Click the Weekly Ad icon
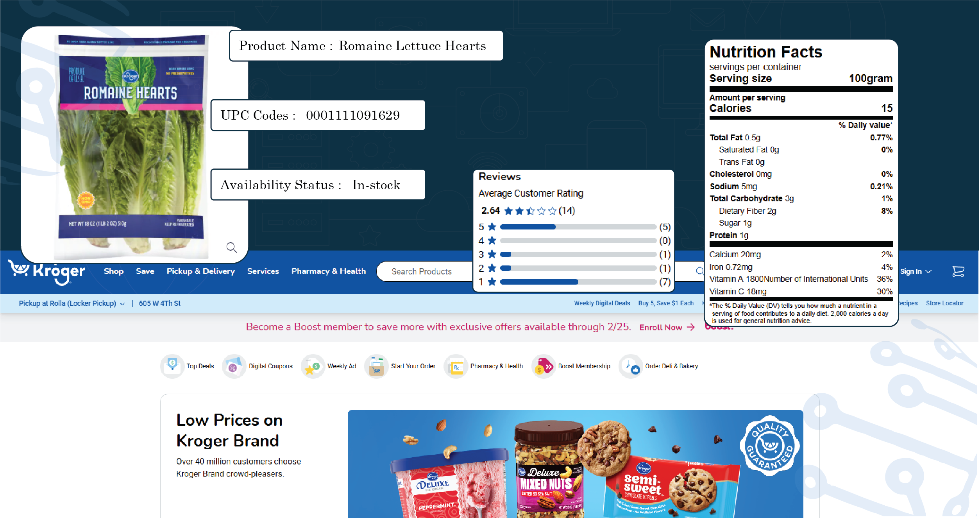Image resolution: width=980 pixels, height=518 pixels. [x=313, y=366]
